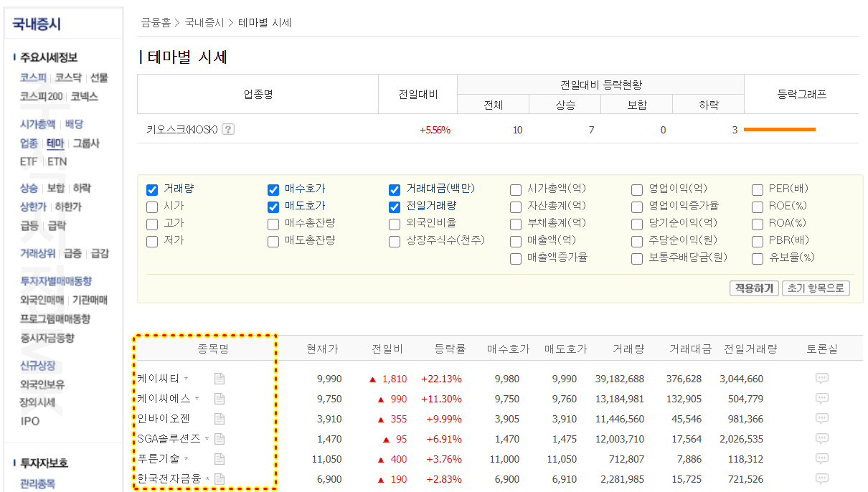Enable the ROE(%) checkbox
The width and height of the screenshot is (868, 492).
click(758, 207)
